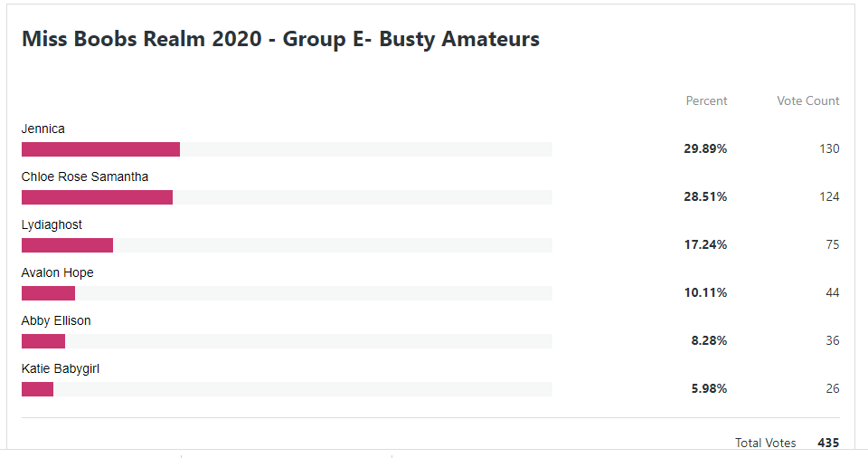Click the Percent column header
Image resolution: width=868 pixels, height=458 pixels.
[706, 100]
